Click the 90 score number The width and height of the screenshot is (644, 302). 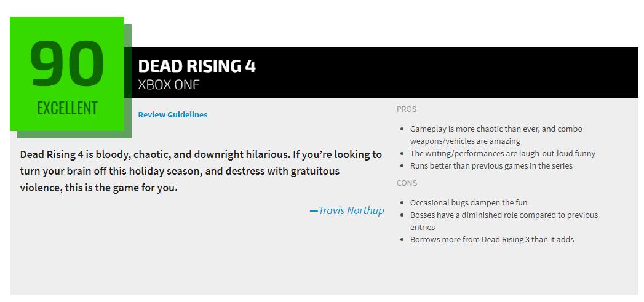pos(67,64)
